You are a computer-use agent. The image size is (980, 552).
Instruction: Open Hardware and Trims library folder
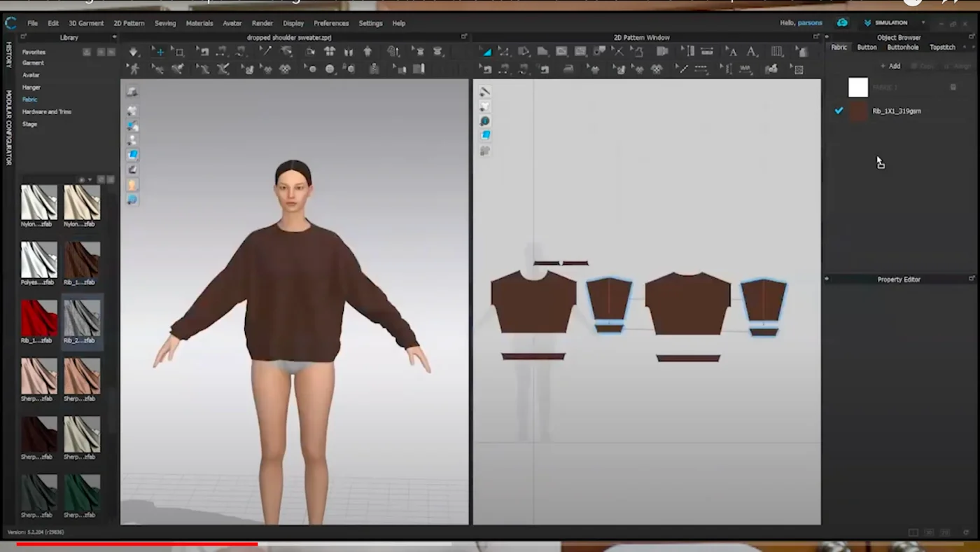pos(47,111)
